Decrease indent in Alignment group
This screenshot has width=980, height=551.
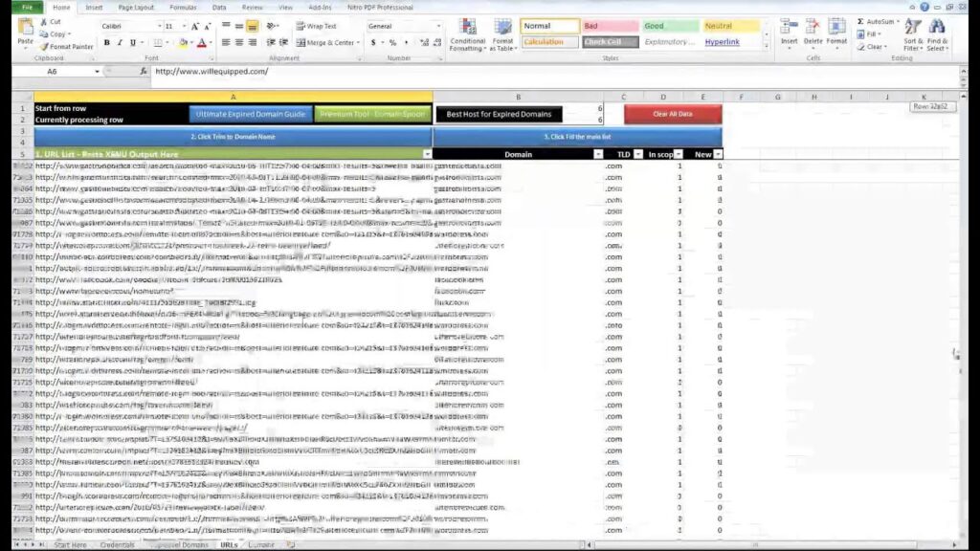(x=271, y=42)
